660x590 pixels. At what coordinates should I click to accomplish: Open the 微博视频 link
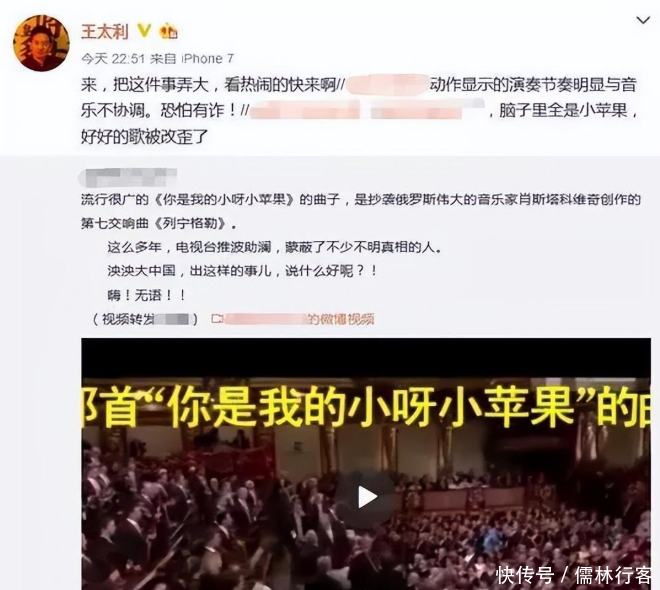tap(299, 319)
